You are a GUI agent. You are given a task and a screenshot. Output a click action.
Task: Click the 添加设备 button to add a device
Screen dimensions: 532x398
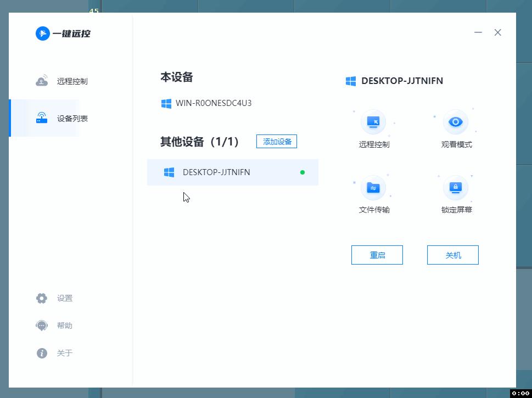click(276, 141)
